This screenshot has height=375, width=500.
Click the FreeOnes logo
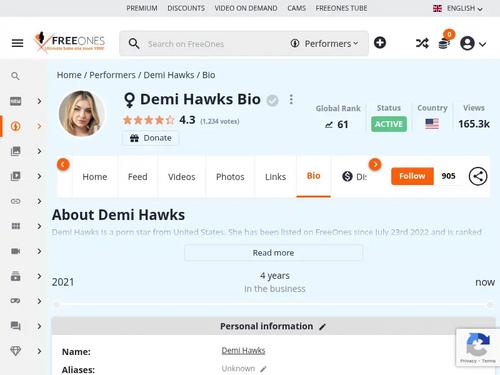(69, 42)
